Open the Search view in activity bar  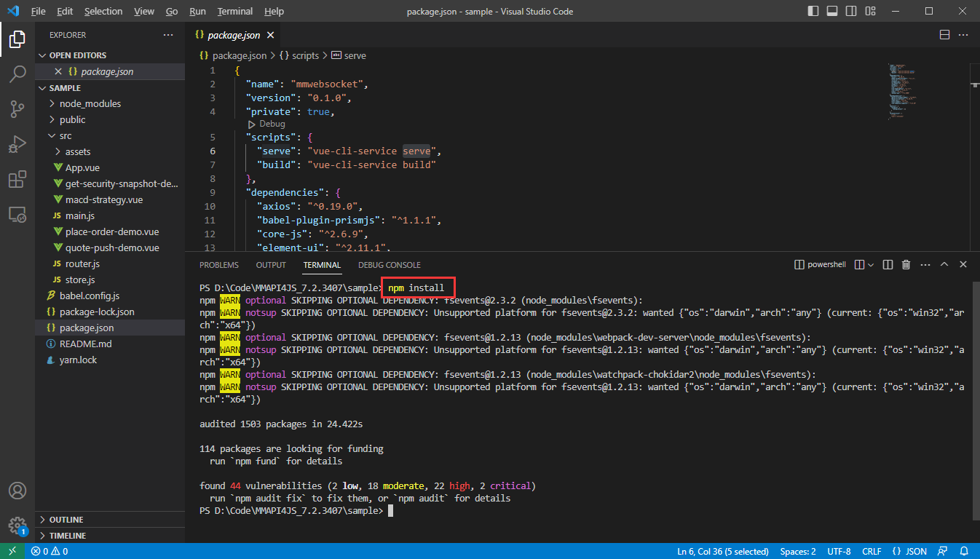[17, 74]
